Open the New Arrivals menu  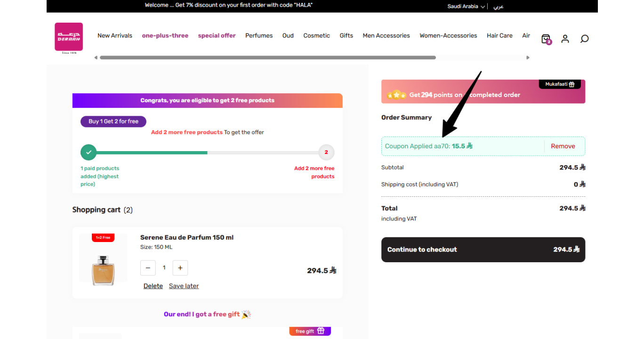pyautogui.click(x=115, y=35)
